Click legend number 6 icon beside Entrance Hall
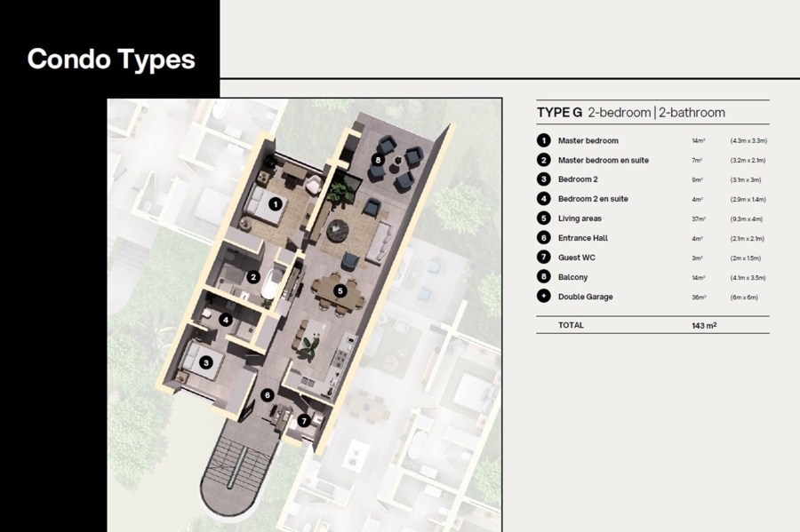The width and height of the screenshot is (800, 532). coord(544,238)
